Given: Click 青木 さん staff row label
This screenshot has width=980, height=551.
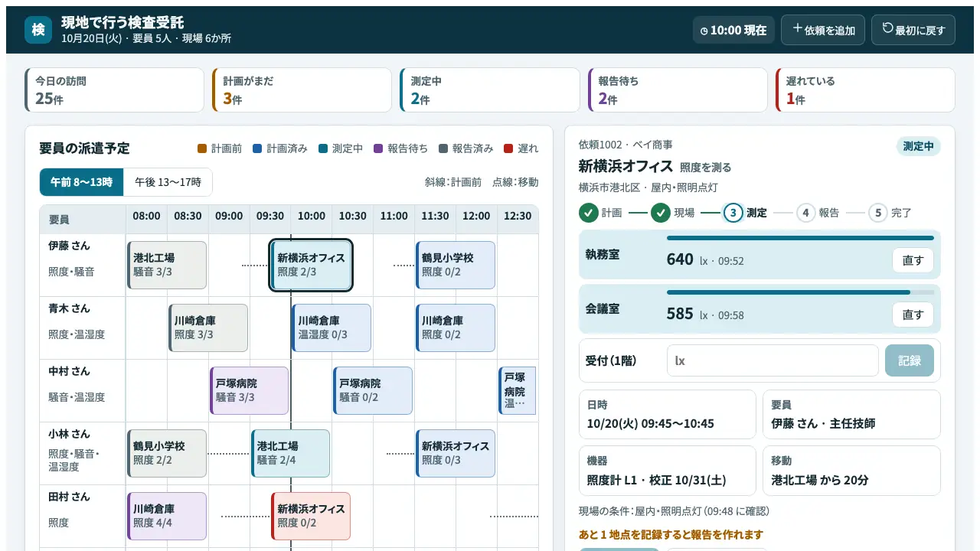Looking at the screenshot, I should pyautogui.click(x=69, y=308).
